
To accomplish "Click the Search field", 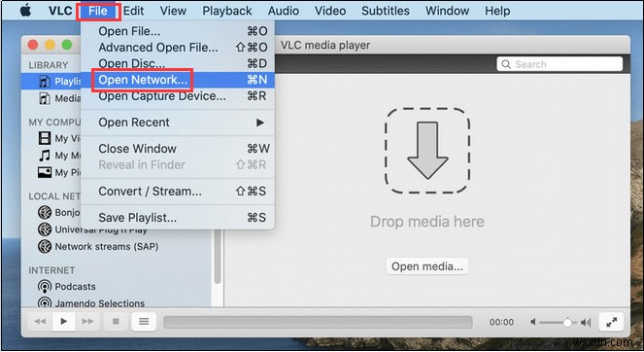I will (x=559, y=64).
